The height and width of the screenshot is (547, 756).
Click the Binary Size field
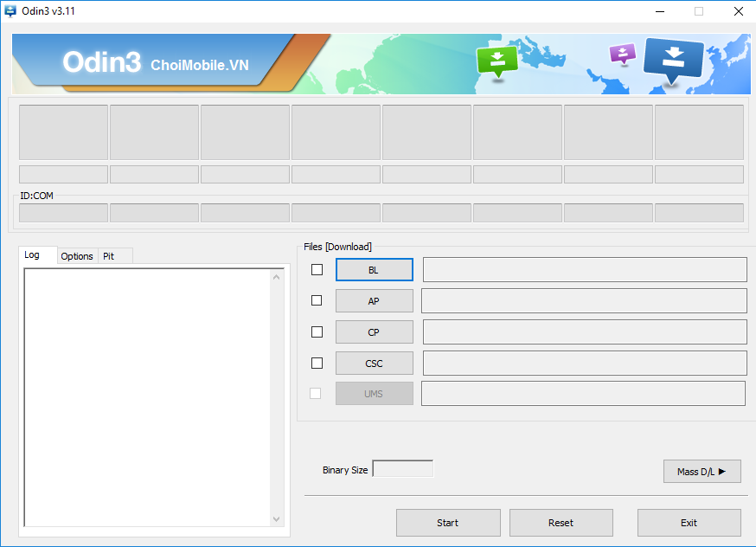(402, 469)
